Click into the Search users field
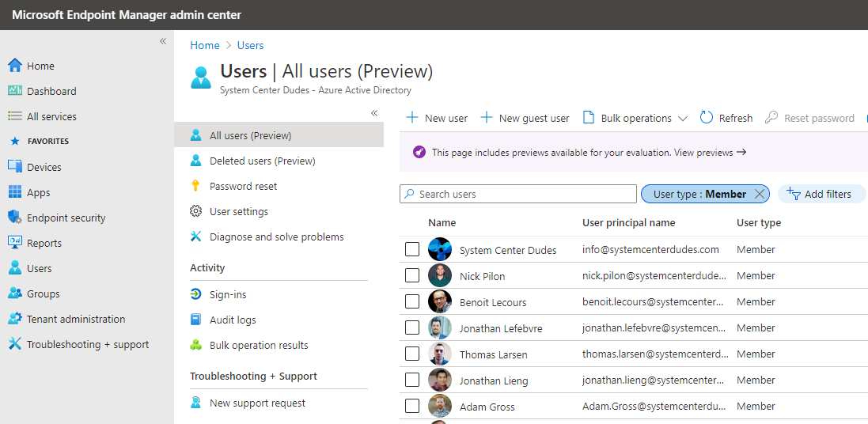Screen dimensions: 868x424 point(518,195)
